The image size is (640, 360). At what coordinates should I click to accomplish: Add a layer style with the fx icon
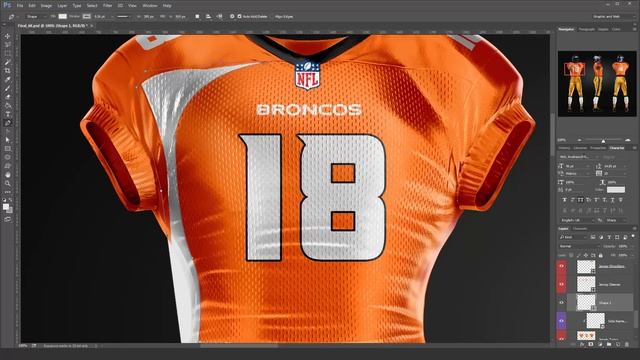[582, 345]
